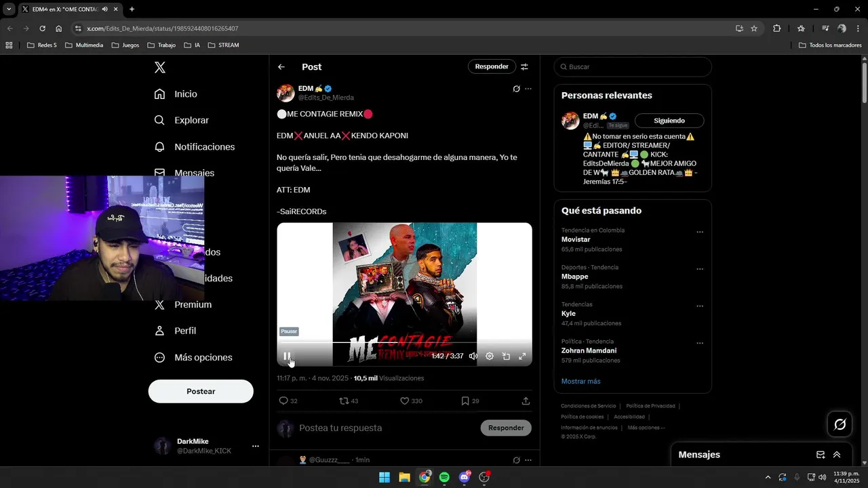The width and height of the screenshot is (868, 488).
Task: Click the Postear button
Action: click(201, 391)
